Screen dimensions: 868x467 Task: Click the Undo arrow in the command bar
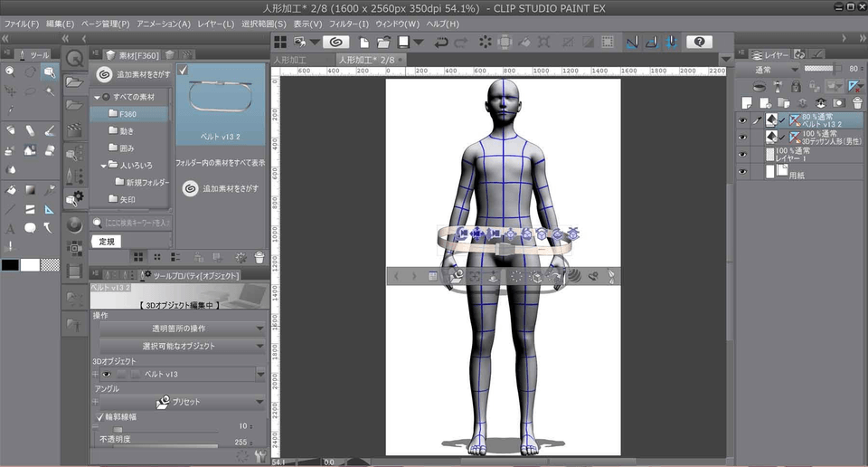(x=441, y=43)
